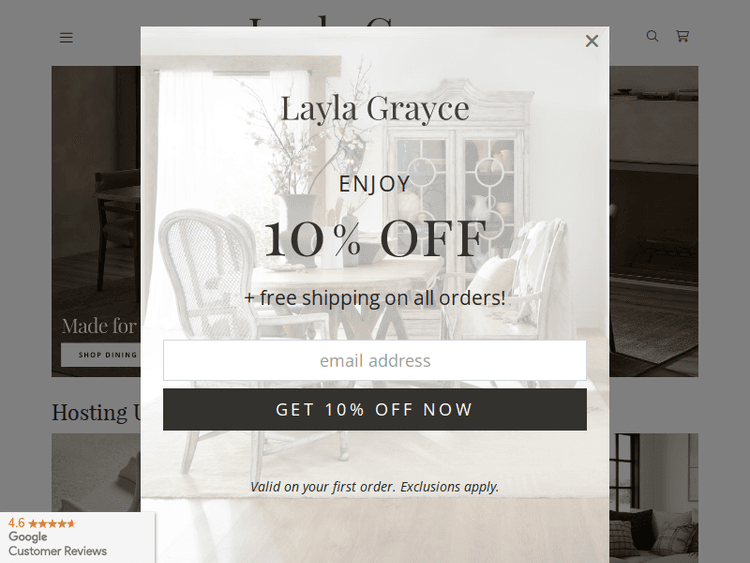750x563 pixels.
Task: Open the hamburger navigation menu
Action: (x=66, y=37)
